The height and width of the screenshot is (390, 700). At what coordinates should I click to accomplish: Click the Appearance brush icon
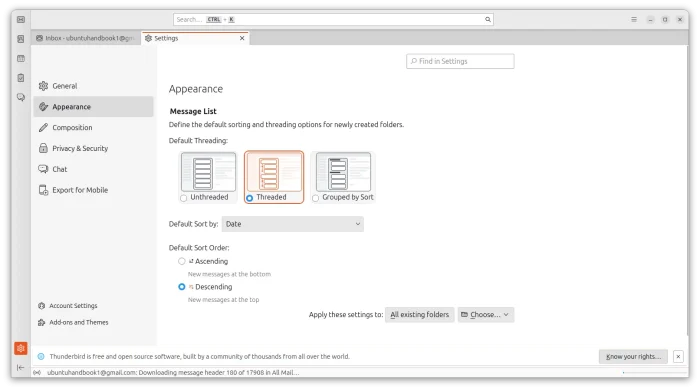pos(43,107)
